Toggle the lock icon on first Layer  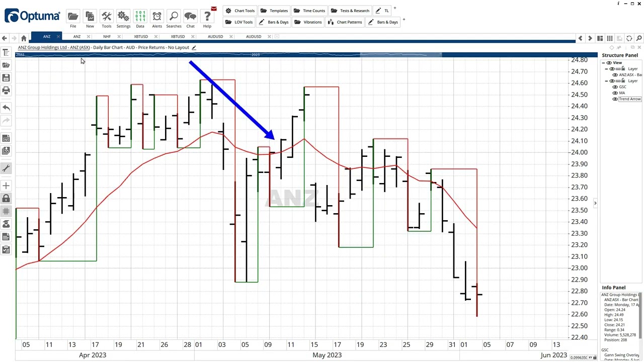coord(623,69)
